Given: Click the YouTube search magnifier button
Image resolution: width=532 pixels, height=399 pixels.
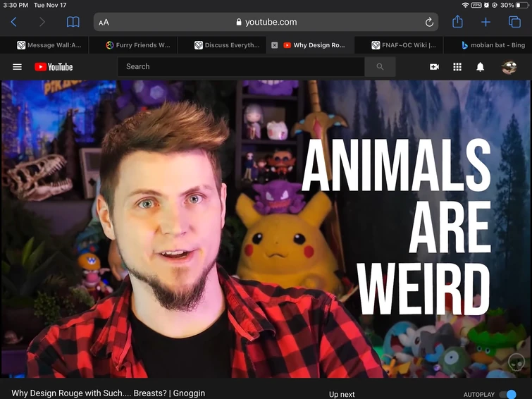Looking at the screenshot, I should [380, 67].
